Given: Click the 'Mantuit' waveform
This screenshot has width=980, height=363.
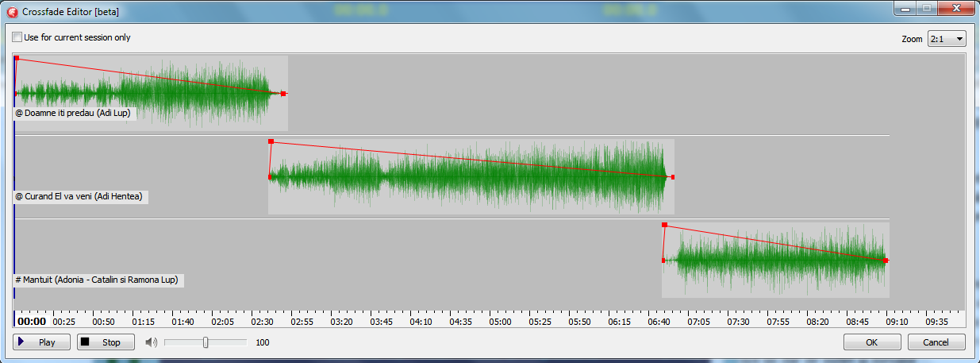Looking at the screenshot, I should (x=775, y=260).
